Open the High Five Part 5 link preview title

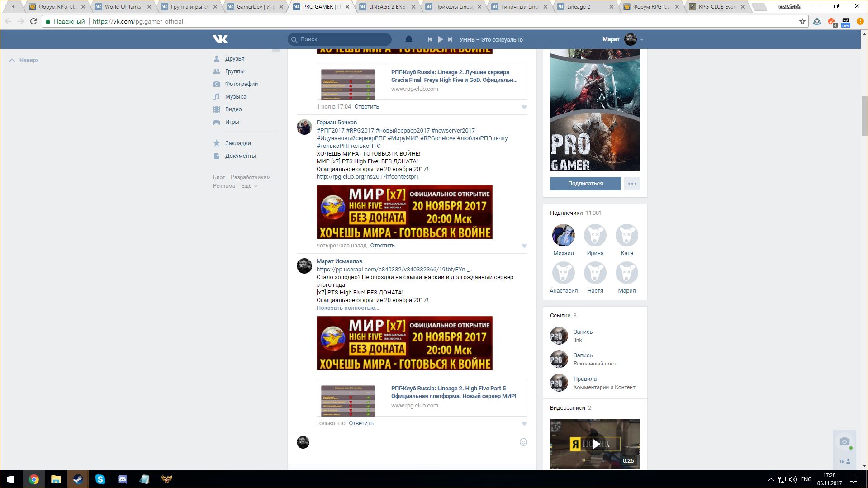pos(454,392)
